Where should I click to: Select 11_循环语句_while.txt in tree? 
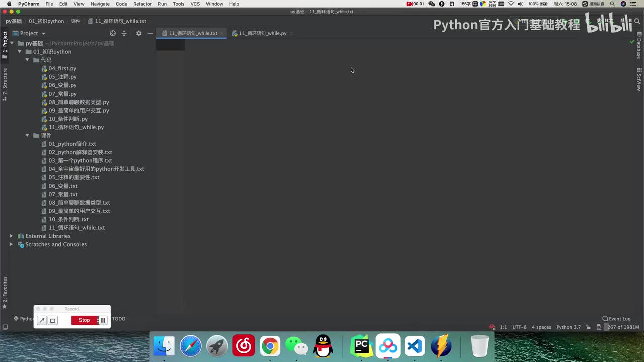pyautogui.click(x=73, y=228)
